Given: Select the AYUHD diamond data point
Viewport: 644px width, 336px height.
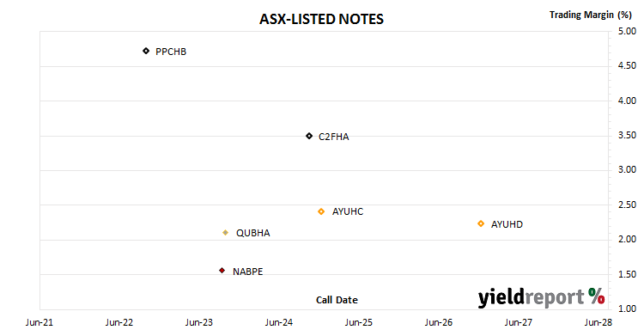Looking at the screenshot, I should pyautogui.click(x=481, y=223).
